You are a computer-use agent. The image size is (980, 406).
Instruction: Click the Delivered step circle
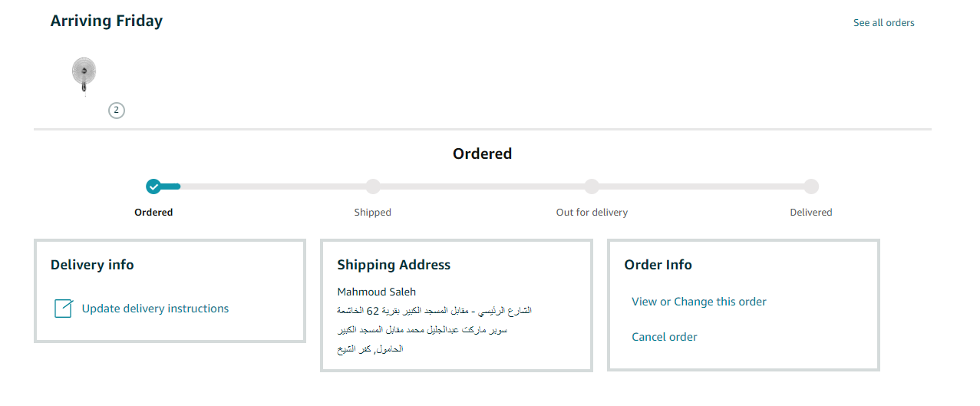pos(811,186)
